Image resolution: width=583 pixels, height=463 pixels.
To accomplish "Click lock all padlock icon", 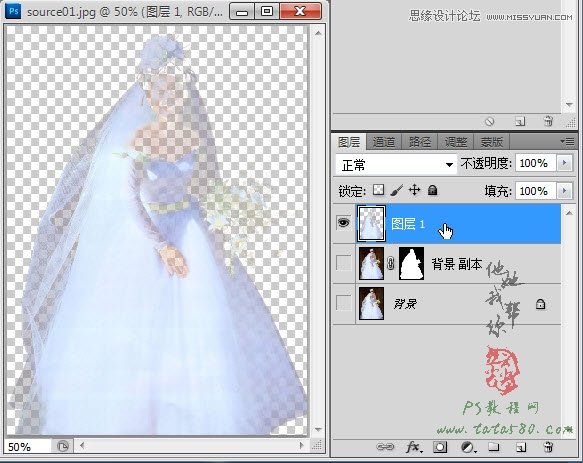I will [x=432, y=190].
